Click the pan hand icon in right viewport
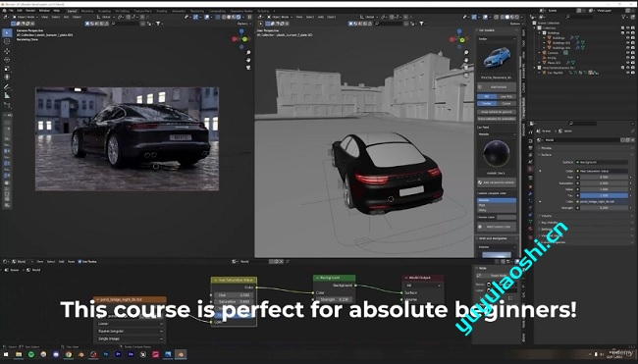Viewport: 638px width, 364px height. (466, 60)
